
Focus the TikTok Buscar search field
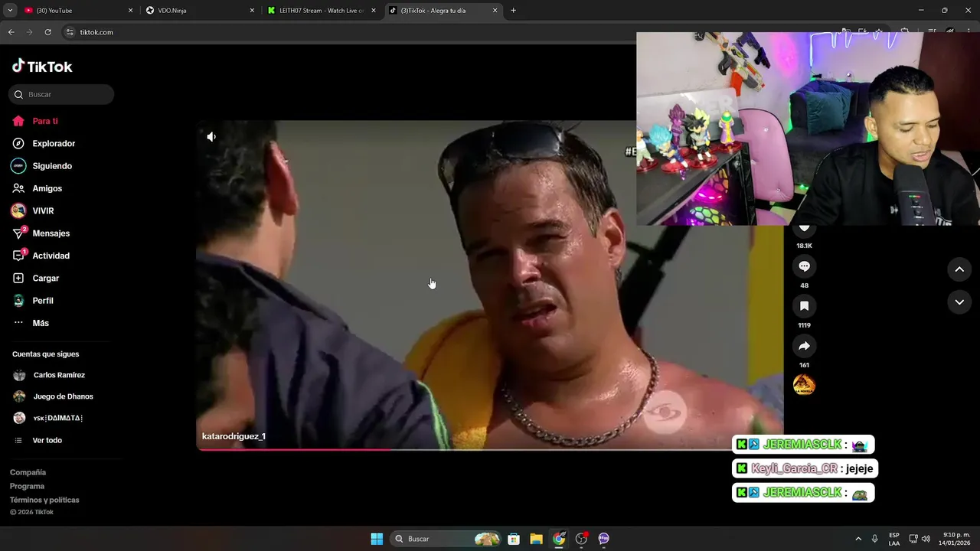[x=61, y=94]
